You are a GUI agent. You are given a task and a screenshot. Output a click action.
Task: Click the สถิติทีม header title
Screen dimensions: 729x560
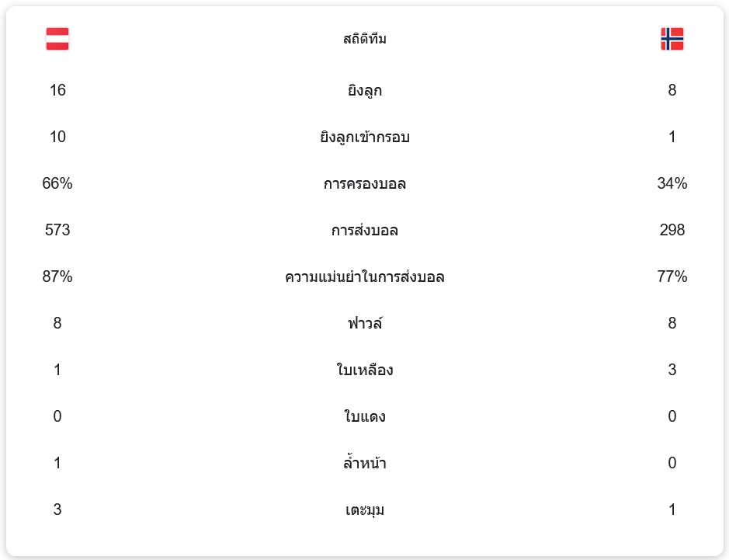[365, 39]
